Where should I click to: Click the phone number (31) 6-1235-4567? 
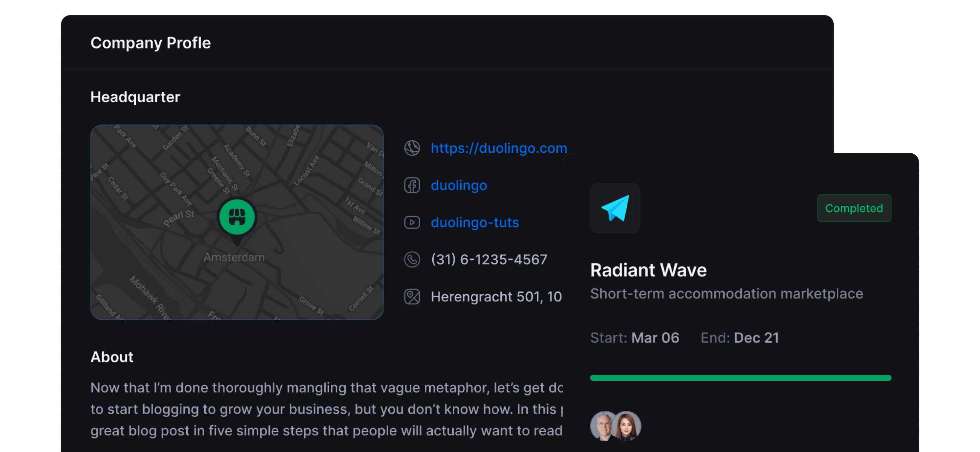click(x=489, y=260)
